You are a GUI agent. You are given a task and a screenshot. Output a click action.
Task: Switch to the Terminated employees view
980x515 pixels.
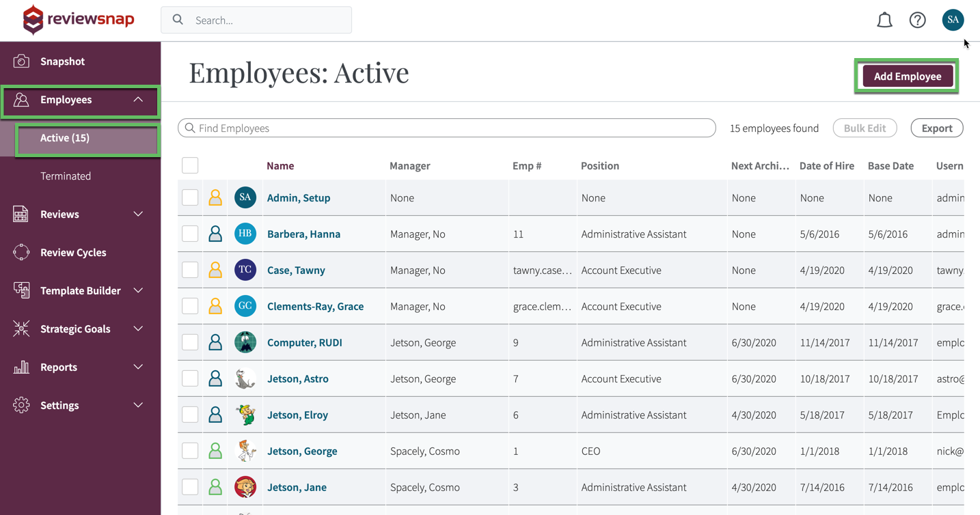[x=66, y=176]
